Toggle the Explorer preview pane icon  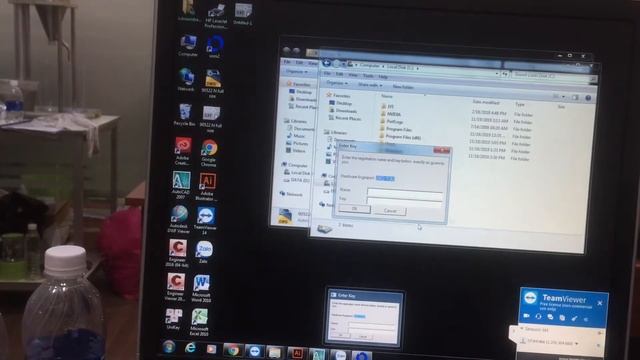575,98
